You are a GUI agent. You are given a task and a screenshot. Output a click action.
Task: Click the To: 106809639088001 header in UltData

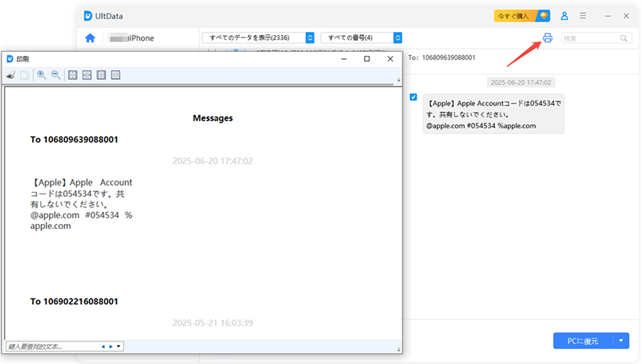point(442,58)
